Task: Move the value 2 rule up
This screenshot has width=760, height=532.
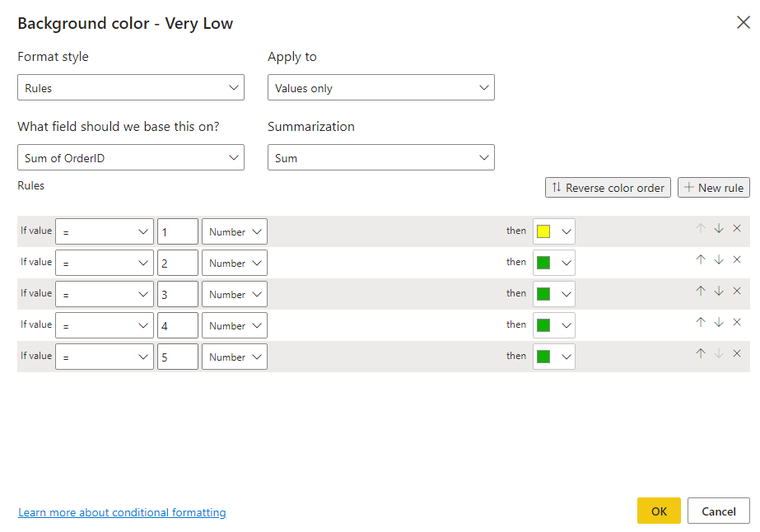Action: (x=701, y=259)
